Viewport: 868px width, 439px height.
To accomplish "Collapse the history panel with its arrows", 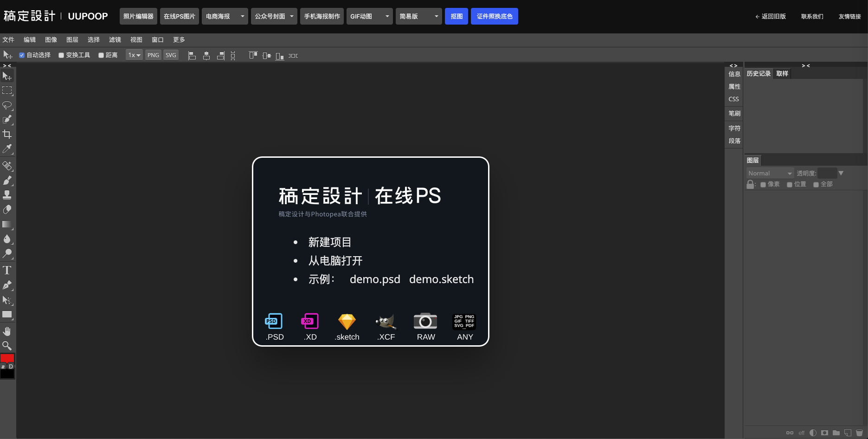I will tap(806, 66).
